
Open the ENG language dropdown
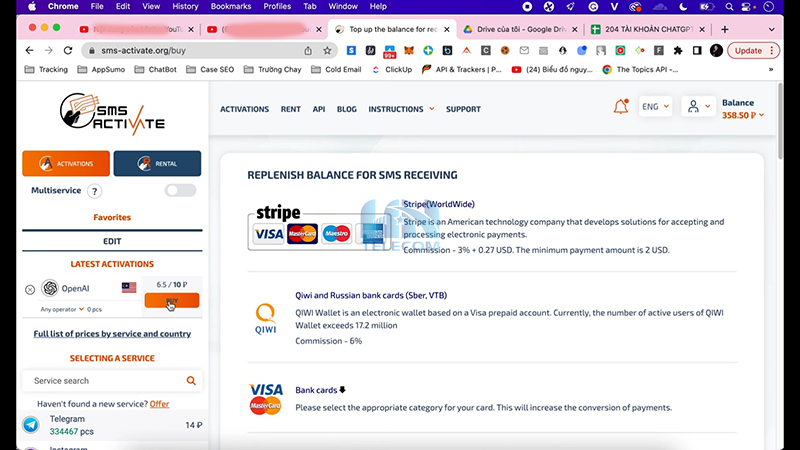654,107
